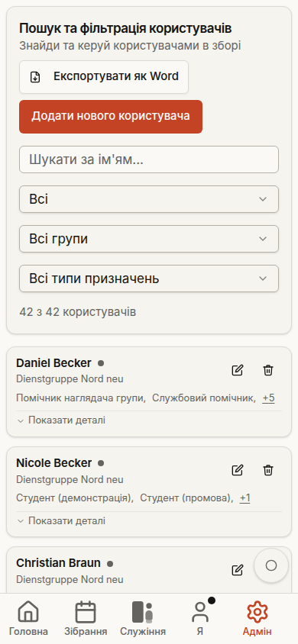The height and width of the screenshot is (644, 298).
Task: Show the +1 more role for Nicole Becker
Action: pos(245,498)
